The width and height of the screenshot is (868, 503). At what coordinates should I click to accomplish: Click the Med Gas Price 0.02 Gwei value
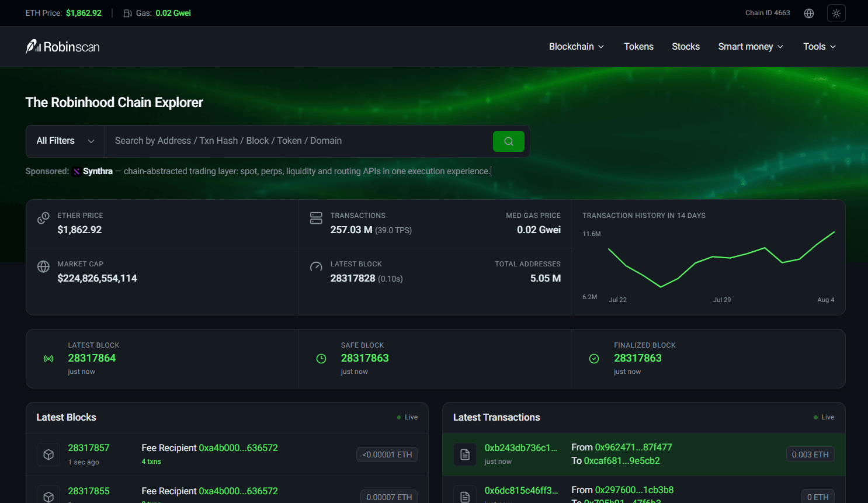(x=539, y=230)
